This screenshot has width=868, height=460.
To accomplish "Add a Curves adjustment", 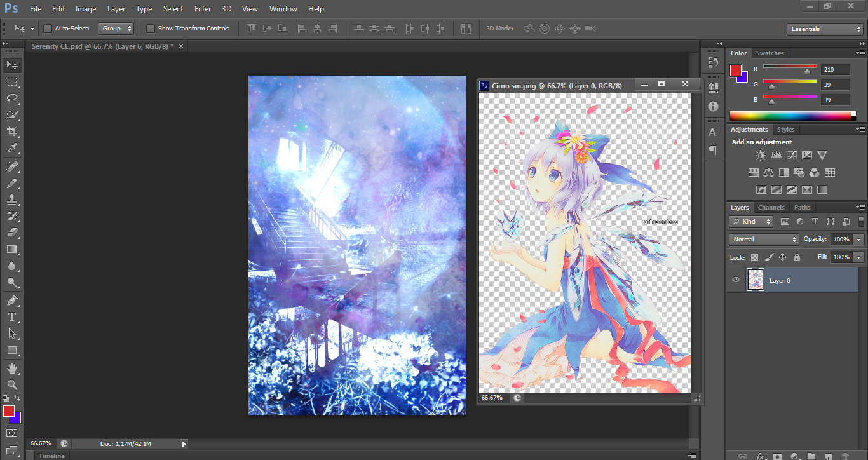I will pos(791,155).
